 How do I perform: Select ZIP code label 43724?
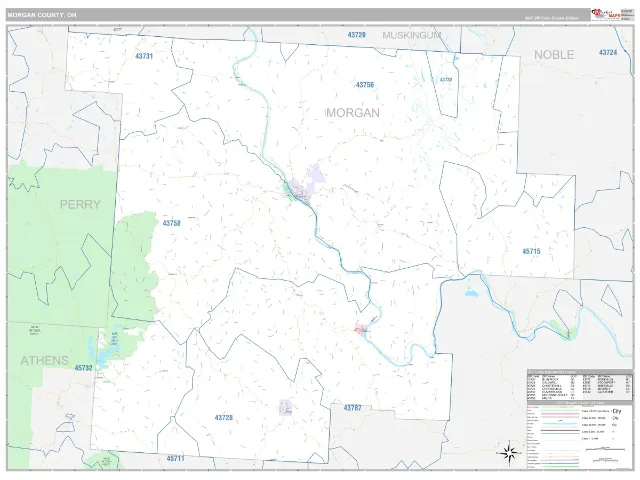(x=608, y=53)
